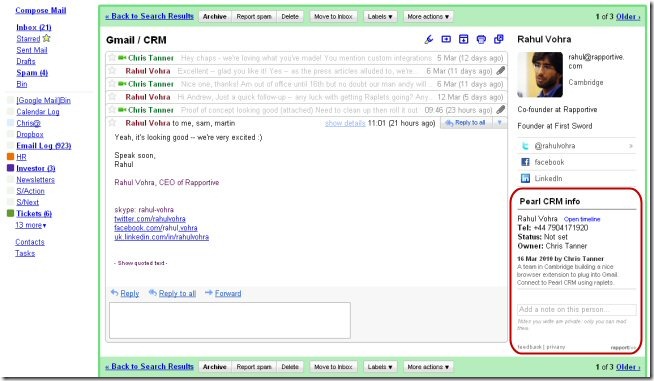Click the reply-to-all double arrow icon
654x381 pixels.
[153, 293]
